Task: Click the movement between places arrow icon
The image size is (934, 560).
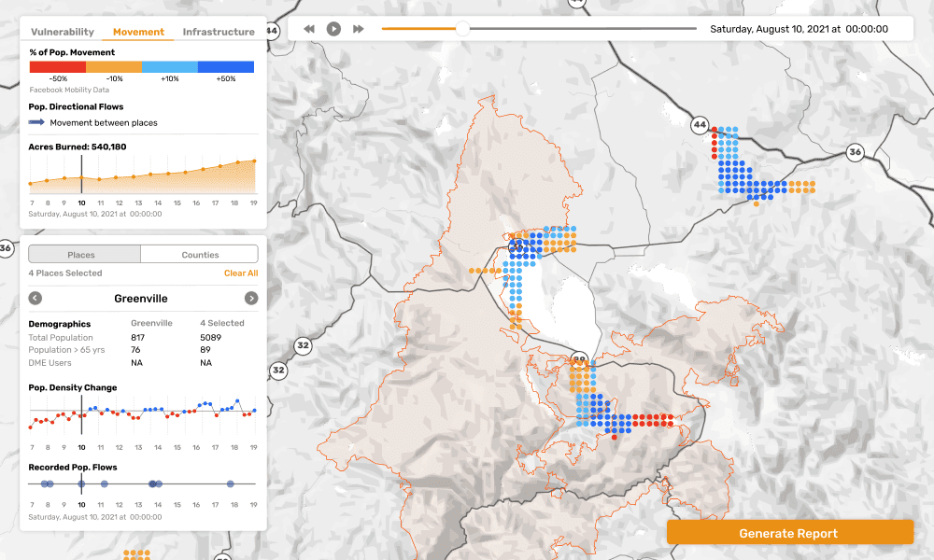Action: [x=36, y=122]
